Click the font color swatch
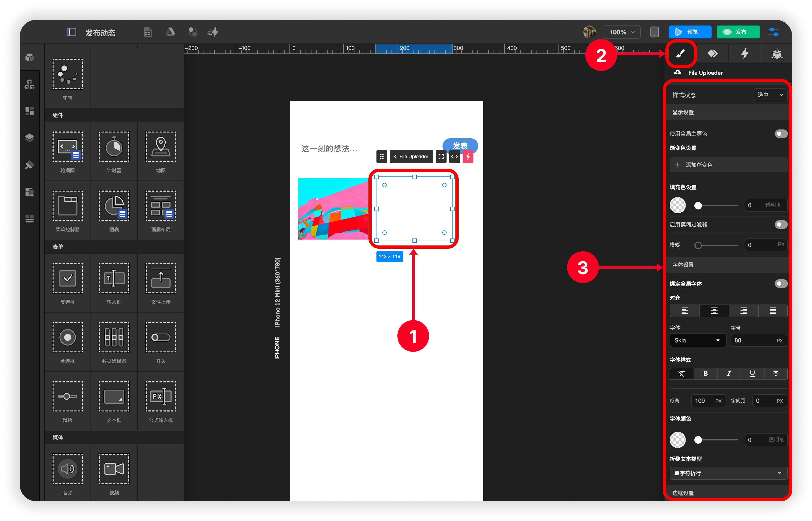Viewport: 812px width, 521px height. [x=678, y=440]
